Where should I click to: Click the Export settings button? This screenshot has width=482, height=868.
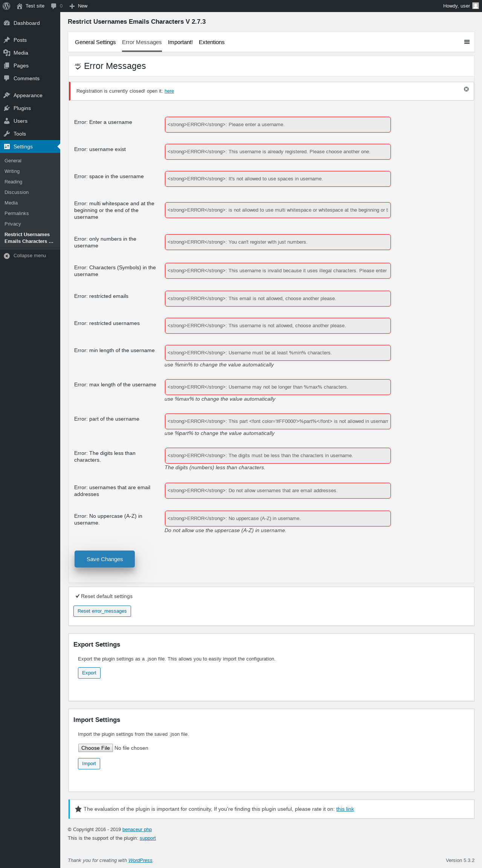coord(89,673)
